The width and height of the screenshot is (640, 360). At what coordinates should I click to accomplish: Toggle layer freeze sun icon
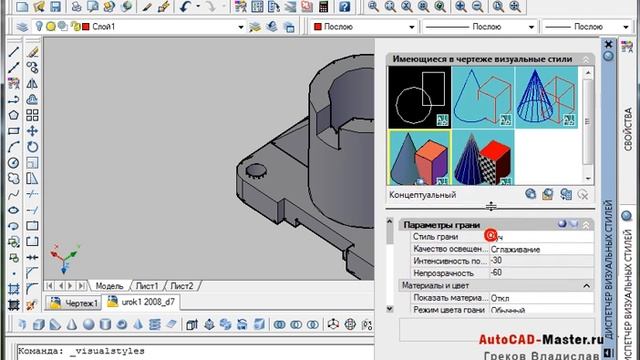(51, 27)
